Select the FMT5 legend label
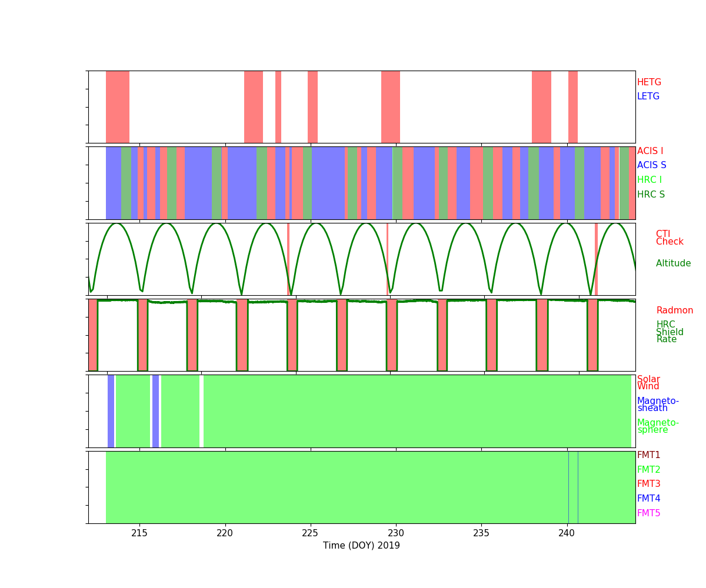This screenshot has height=588, width=706. [x=648, y=513]
